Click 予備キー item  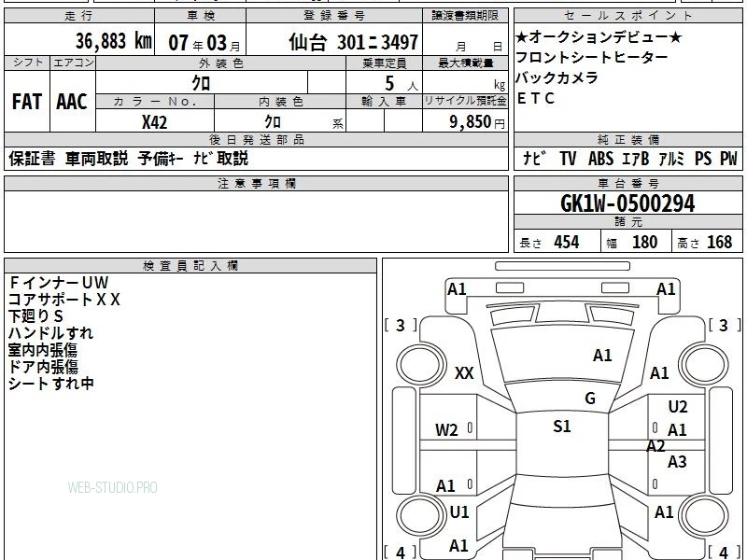tap(161, 158)
